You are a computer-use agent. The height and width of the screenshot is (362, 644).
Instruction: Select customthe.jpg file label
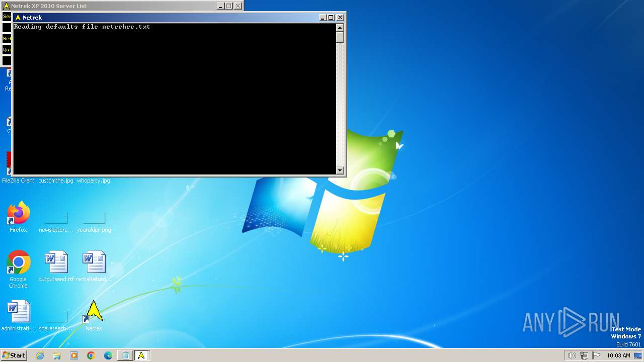click(x=56, y=180)
